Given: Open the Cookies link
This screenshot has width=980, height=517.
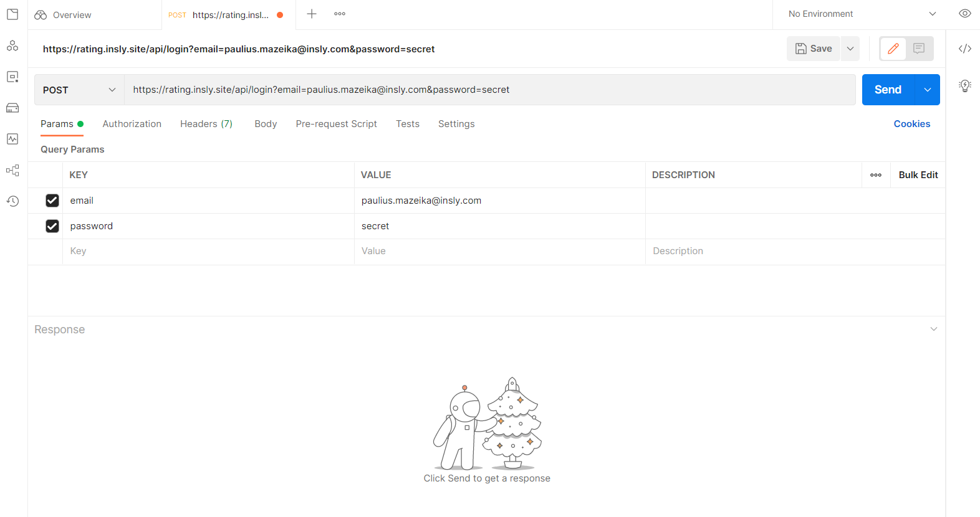Looking at the screenshot, I should pyautogui.click(x=911, y=124).
